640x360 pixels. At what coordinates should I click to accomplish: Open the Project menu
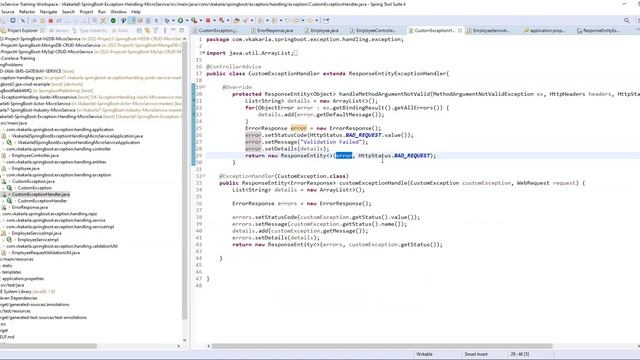pyautogui.click(x=86, y=12)
